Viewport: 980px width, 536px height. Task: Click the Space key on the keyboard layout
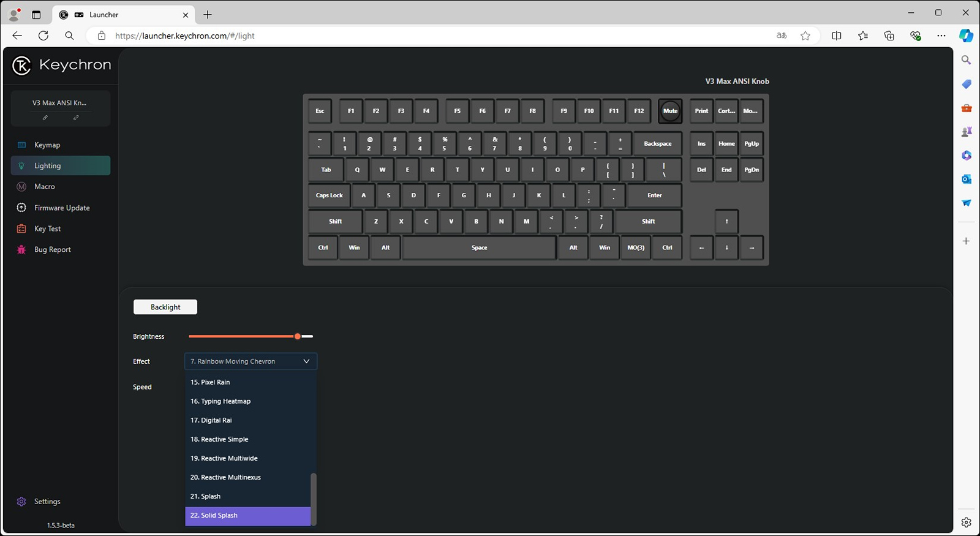coord(479,248)
